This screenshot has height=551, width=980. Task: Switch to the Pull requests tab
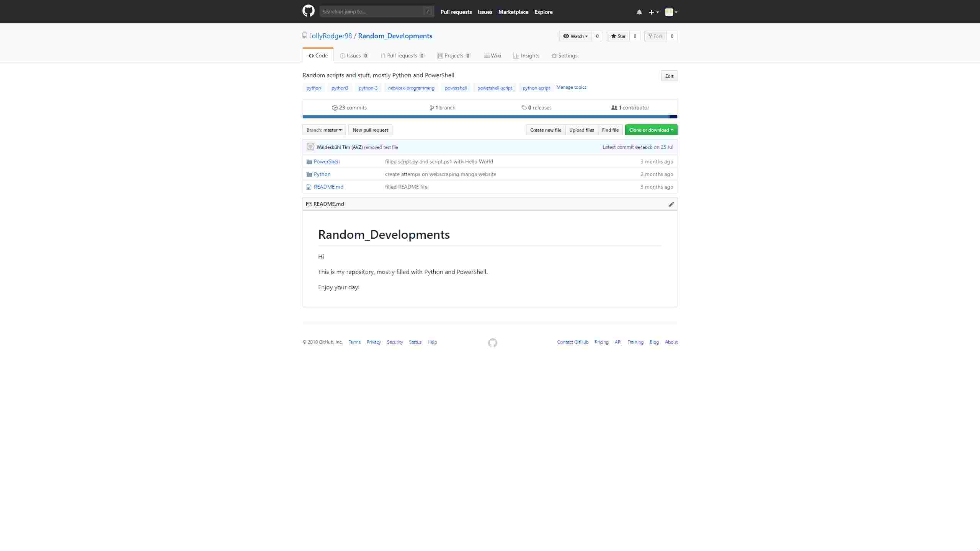403,55
